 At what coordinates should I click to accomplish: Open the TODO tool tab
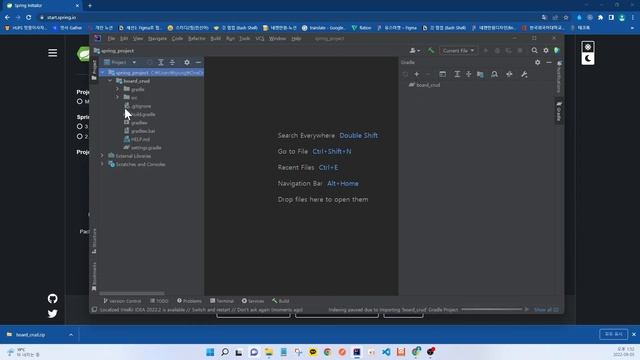coord(159,301)
